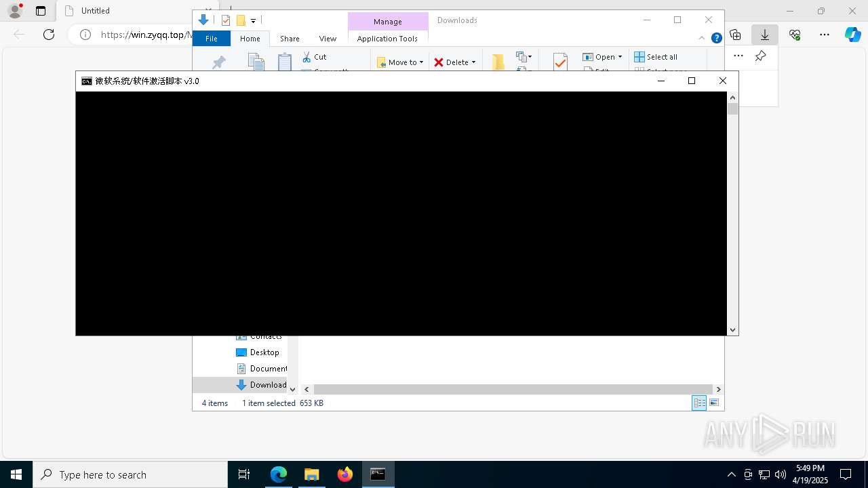
Task: Expand Move to dropdown in ribbon
Action: [x=421, y=62]
